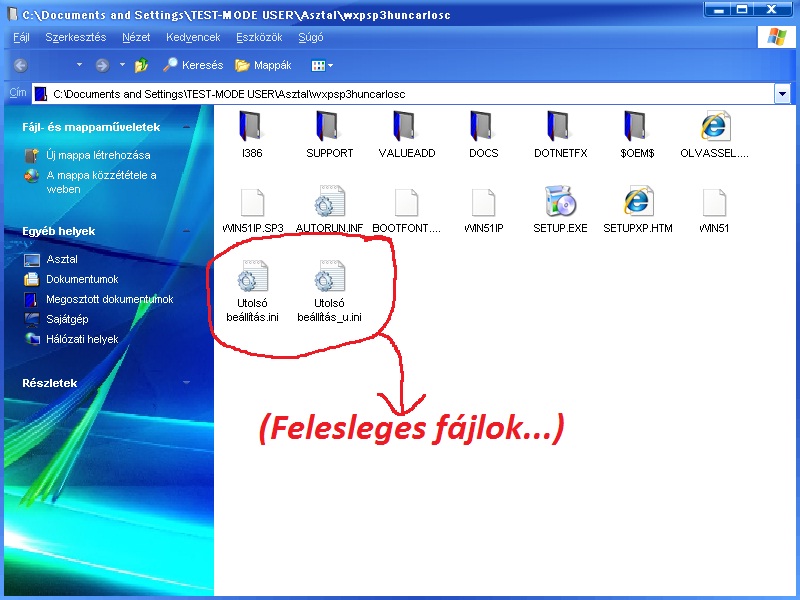Open the Szerkesztés menu

pyautogui.click(x=76, y=37)
